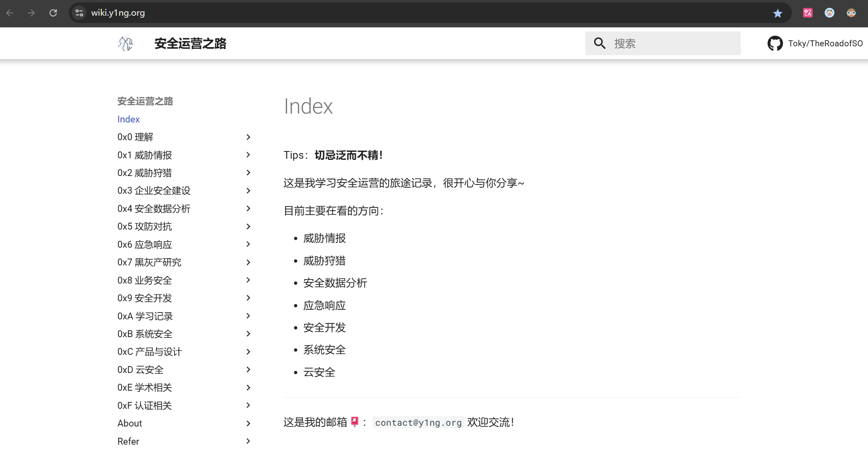Click the search magnifier icon
This screenshot has width=868, height=470.
coord(600,43)
